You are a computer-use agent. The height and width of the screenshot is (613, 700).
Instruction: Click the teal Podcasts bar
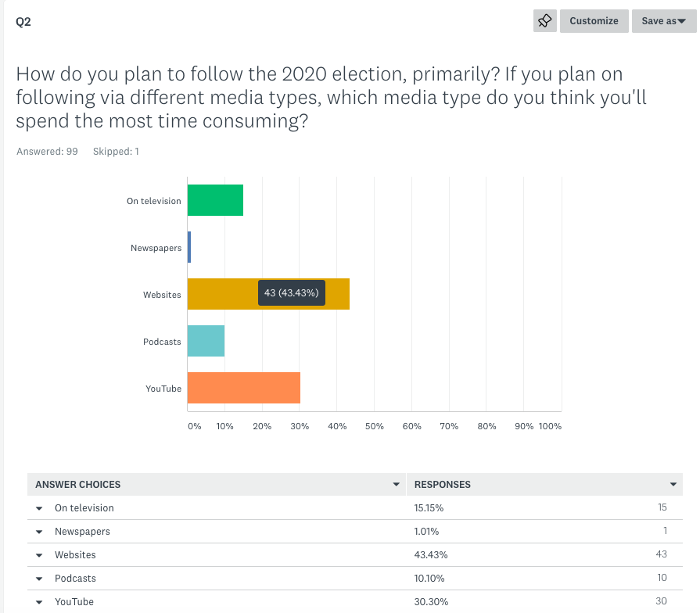tap(206, 341)
